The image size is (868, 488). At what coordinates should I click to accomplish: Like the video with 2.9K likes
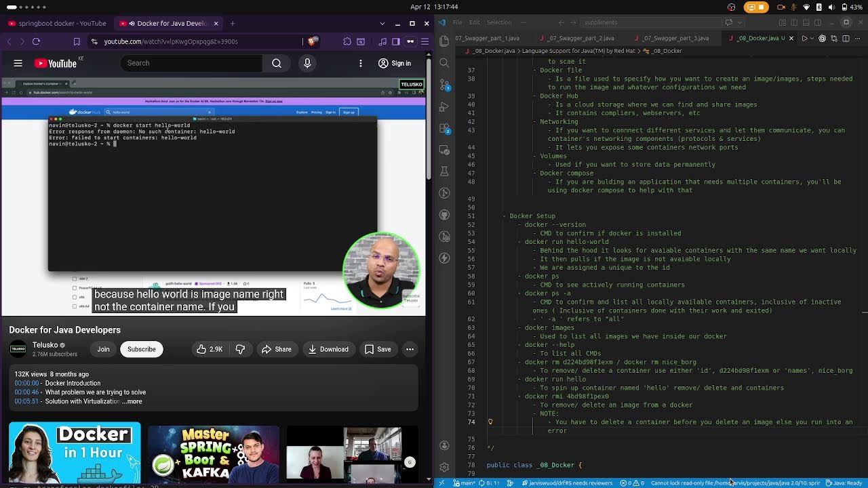[210, 349]
